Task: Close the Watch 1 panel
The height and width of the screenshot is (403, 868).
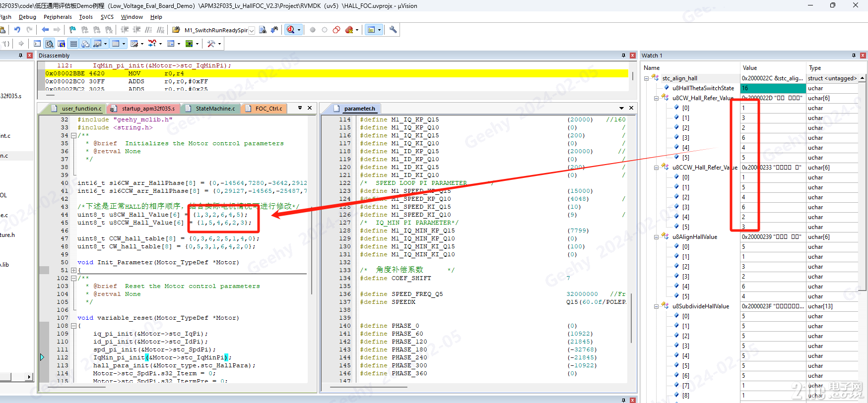Action: (x=863, y=56)
